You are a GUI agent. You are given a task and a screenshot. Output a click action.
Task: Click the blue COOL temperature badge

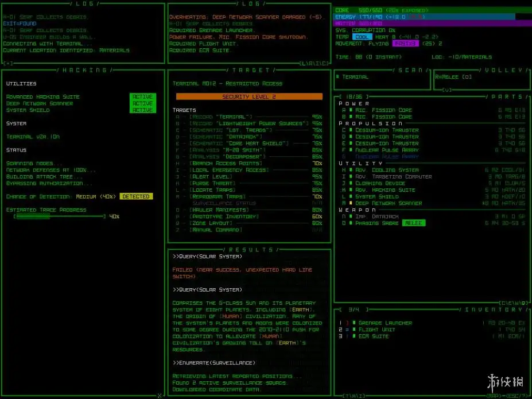pyautogui.click(x=362, y=37)
